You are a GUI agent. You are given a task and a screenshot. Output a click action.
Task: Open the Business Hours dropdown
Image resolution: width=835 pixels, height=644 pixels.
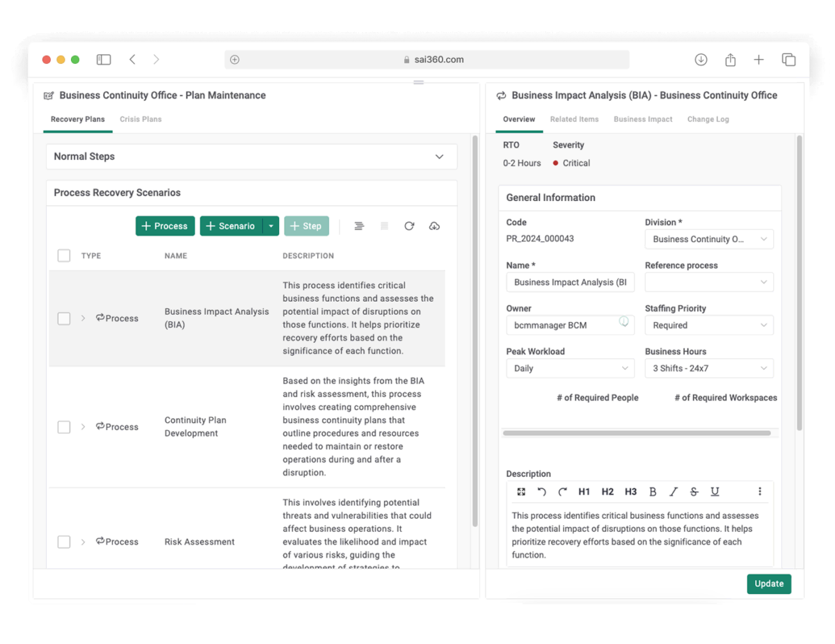pos(709,369)
